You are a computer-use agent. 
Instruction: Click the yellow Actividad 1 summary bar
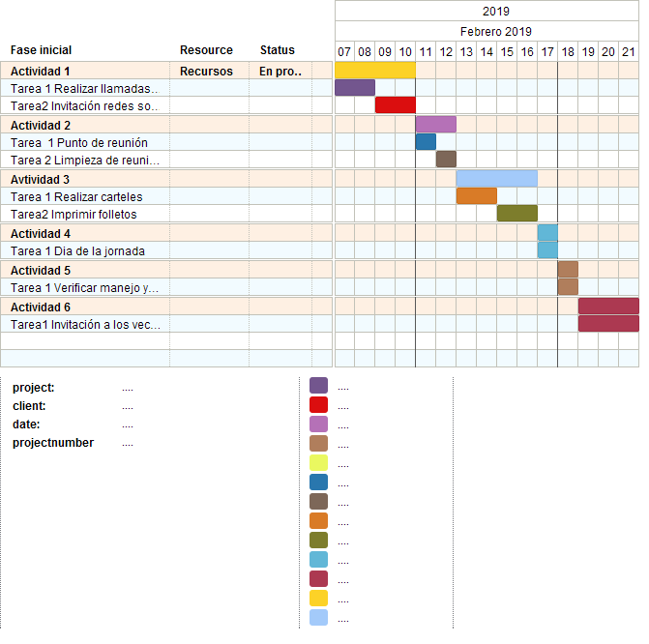pos(375,71)
